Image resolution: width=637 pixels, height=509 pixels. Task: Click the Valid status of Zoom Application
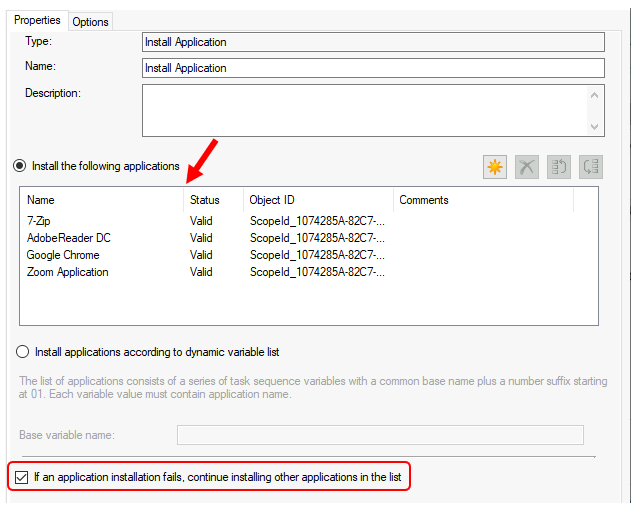click(x=201, y=272)
